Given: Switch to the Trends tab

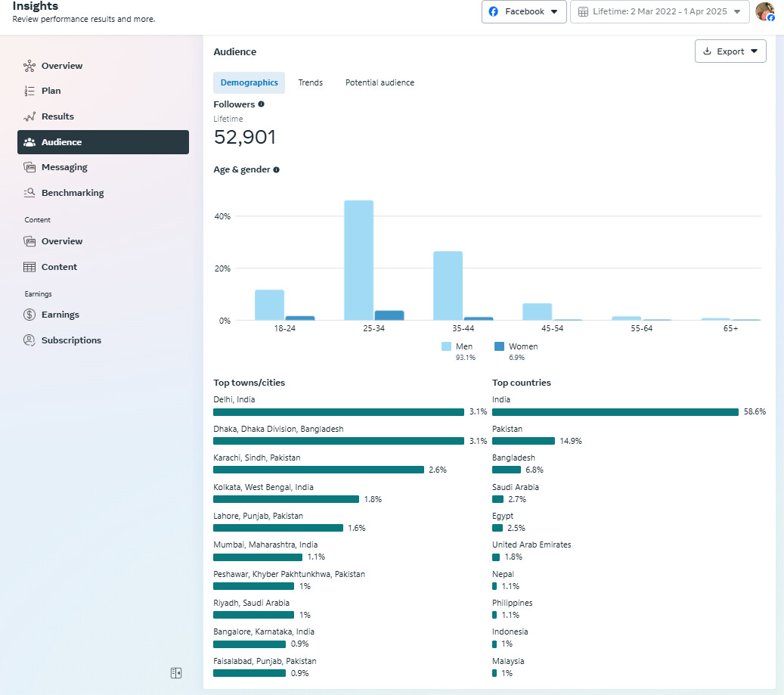Looking at the screenshot, I should pos(310,82).
